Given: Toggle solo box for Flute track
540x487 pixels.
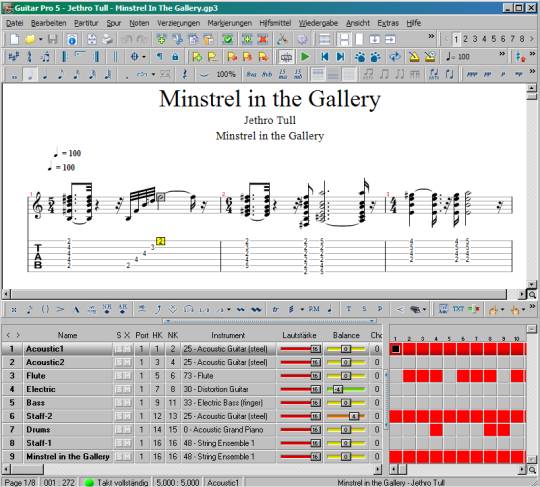Looking at the screenshot, I should pos(119,376).
